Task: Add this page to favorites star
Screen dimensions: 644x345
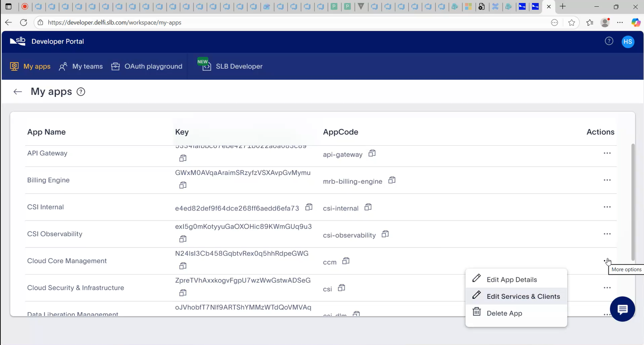Action: point(572,22)
